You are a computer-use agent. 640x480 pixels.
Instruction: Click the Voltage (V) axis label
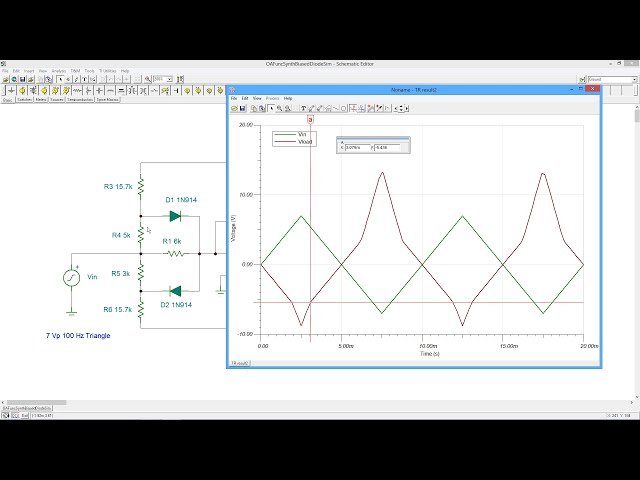(x=233, y=228)
